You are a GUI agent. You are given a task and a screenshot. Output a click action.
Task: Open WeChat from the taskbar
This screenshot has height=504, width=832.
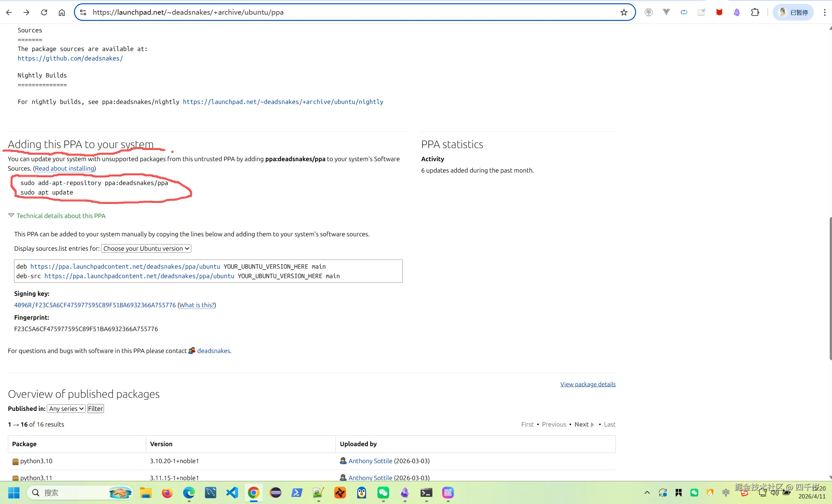pos(383,493)
